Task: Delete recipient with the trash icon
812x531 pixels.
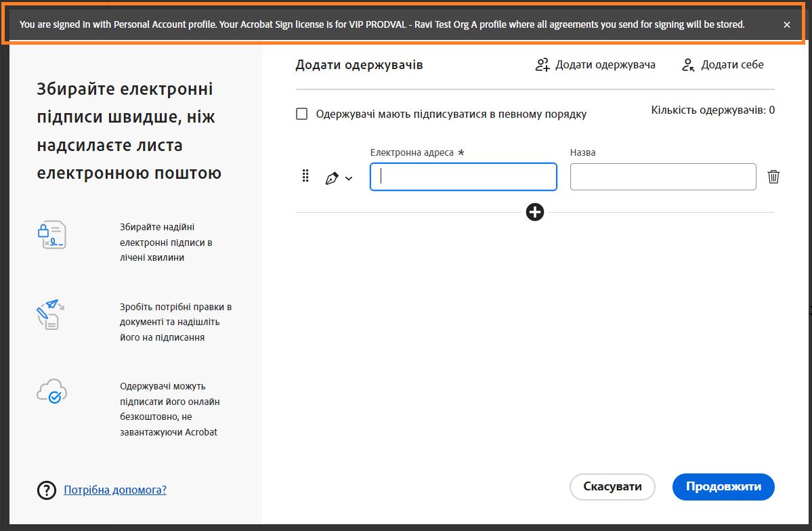Action: click(773, 177)
